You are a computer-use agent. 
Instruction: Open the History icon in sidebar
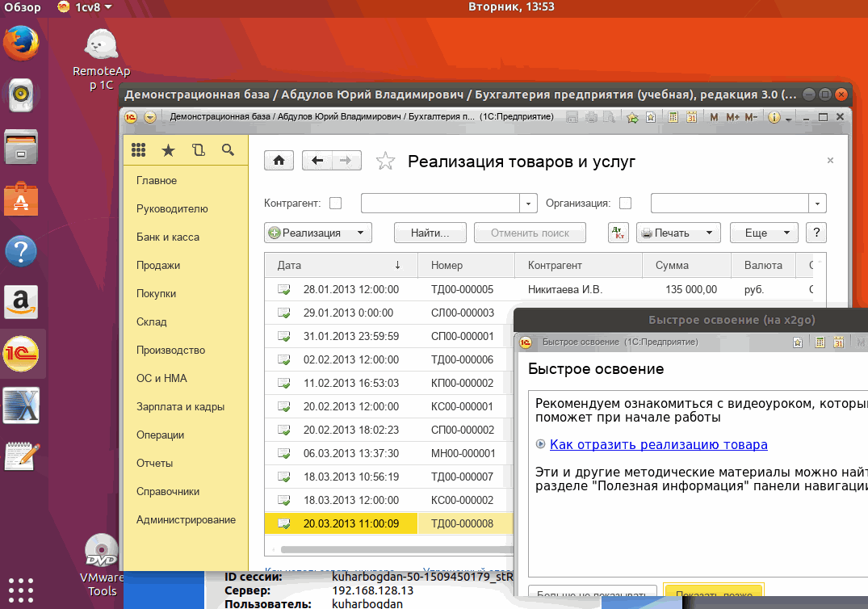(x=199, y=150)
